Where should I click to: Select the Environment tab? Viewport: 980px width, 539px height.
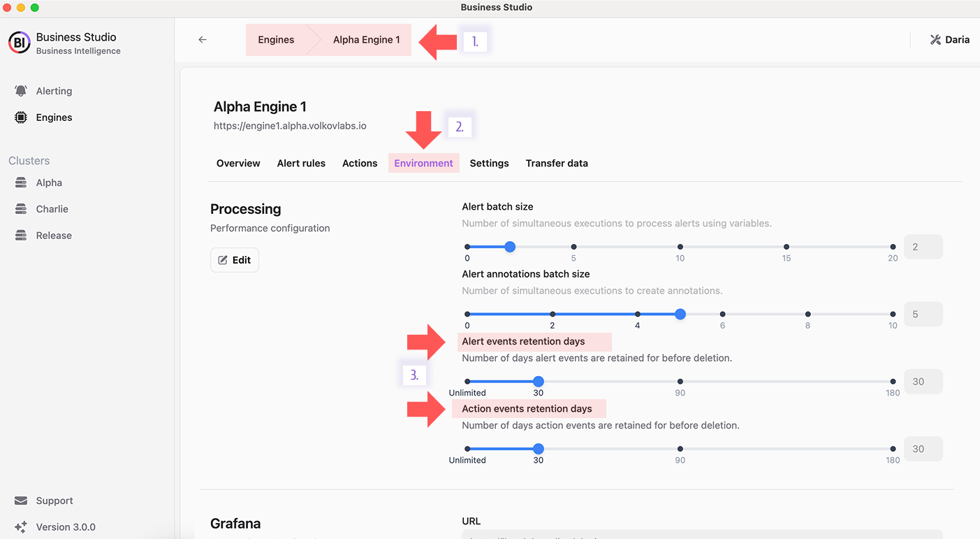[424, 163]
